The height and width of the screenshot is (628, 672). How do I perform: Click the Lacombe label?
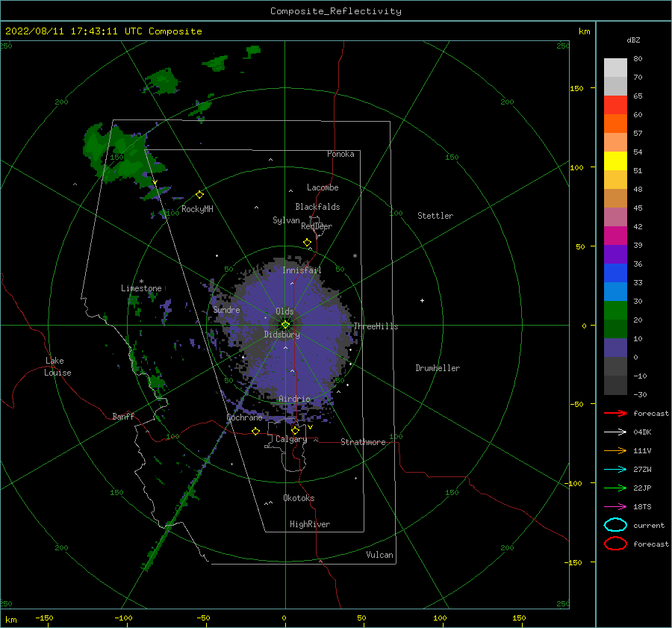[x=323, y=187]
